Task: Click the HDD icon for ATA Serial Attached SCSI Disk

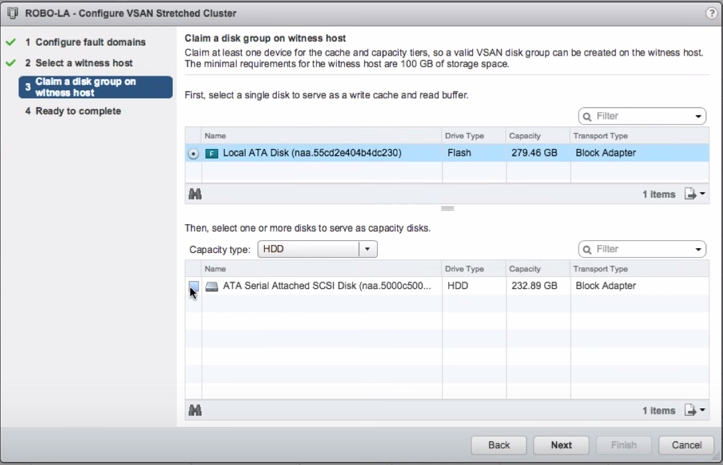Action: coord(212,286)
